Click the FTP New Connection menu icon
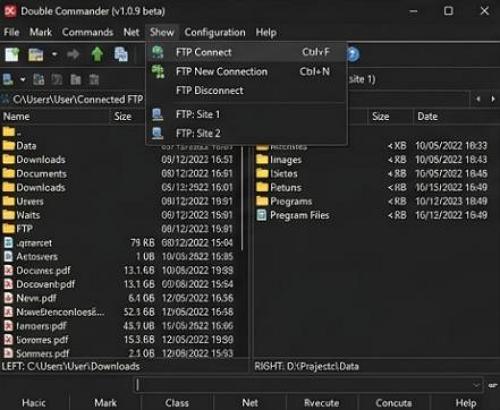500x410 pixels. 158,71
